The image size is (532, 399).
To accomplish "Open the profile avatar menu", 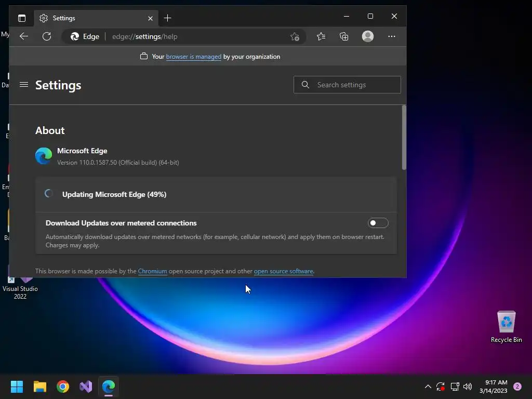I will [368, 36].
